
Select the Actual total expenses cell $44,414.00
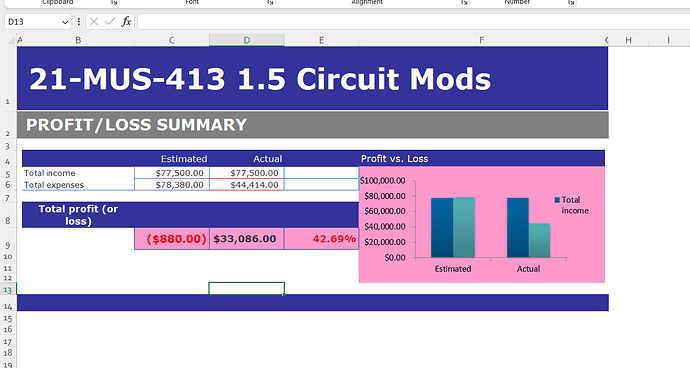pos(247,185)
